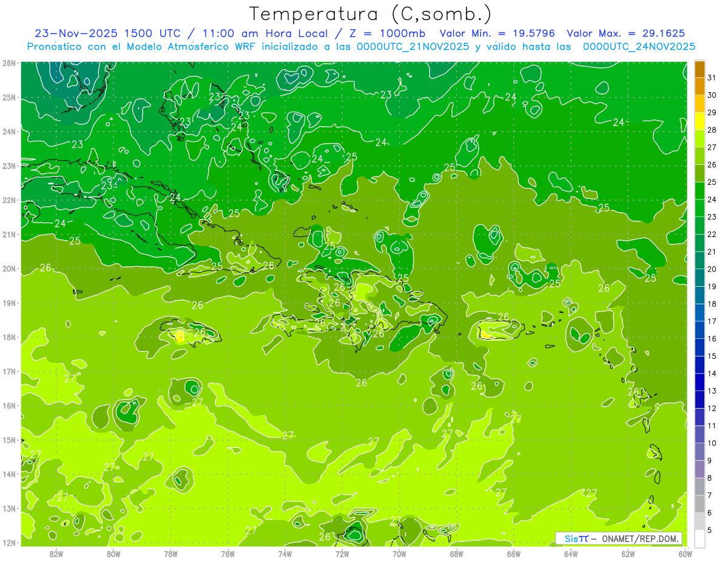Click the "Z = 1000mb" level label
Image resolution: width=728 pixels, height=562 pixels.
pyautogui.click(x=386, y=33)
